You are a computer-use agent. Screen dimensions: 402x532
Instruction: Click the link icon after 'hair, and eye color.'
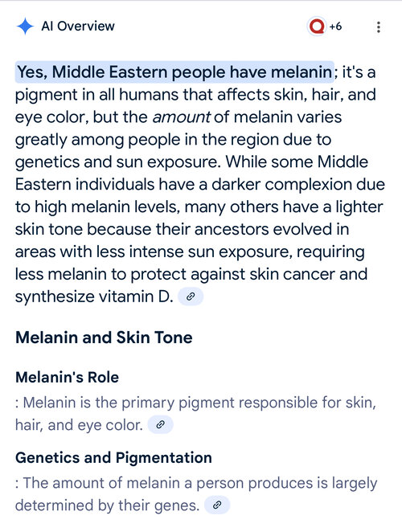(x=161, y=424)
